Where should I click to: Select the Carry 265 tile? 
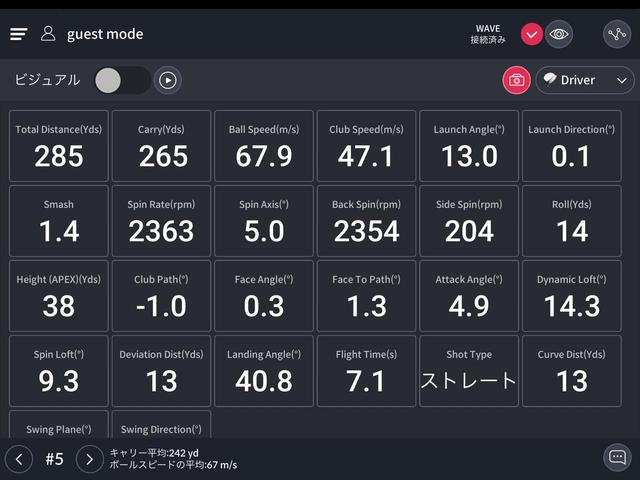[x=161, y=146]
